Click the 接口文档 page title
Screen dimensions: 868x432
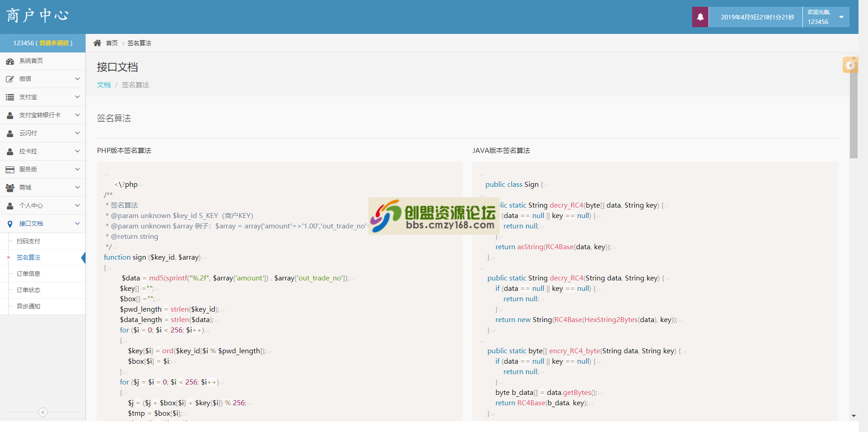click(x=117, y=67)
